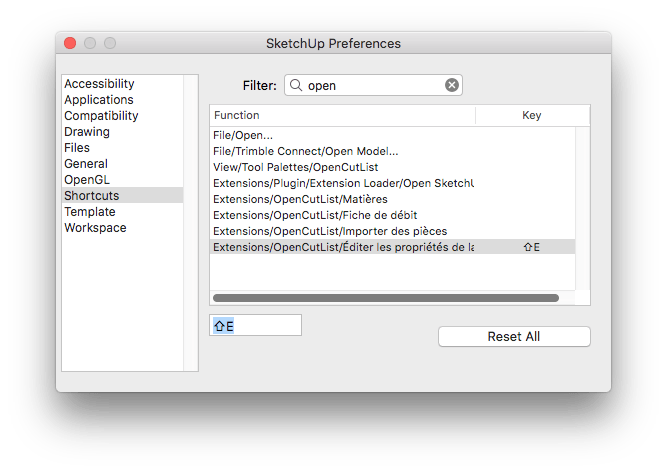Close the SketchUp Preferences window
The height and width of the screenshot is (472, 667).
(x=70, y=43)
